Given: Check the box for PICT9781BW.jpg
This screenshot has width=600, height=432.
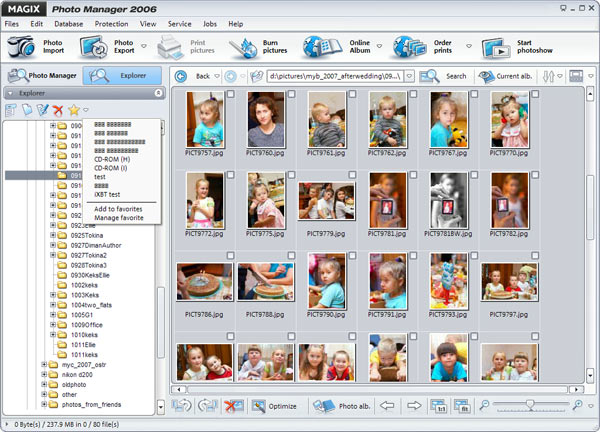Looking at the screenshot, I should (474, 174).
